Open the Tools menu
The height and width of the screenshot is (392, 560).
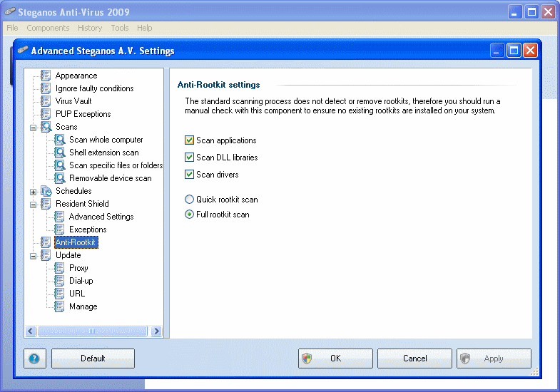click(119, 28)
